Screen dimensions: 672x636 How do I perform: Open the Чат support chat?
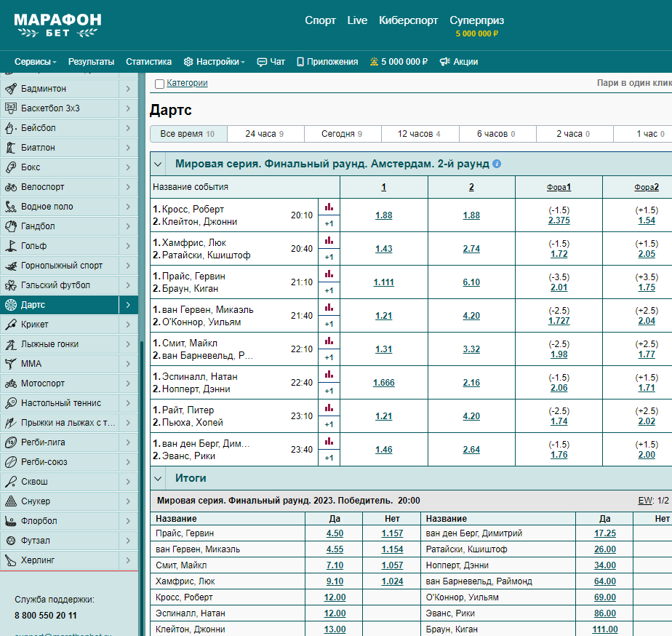[271, 62]
